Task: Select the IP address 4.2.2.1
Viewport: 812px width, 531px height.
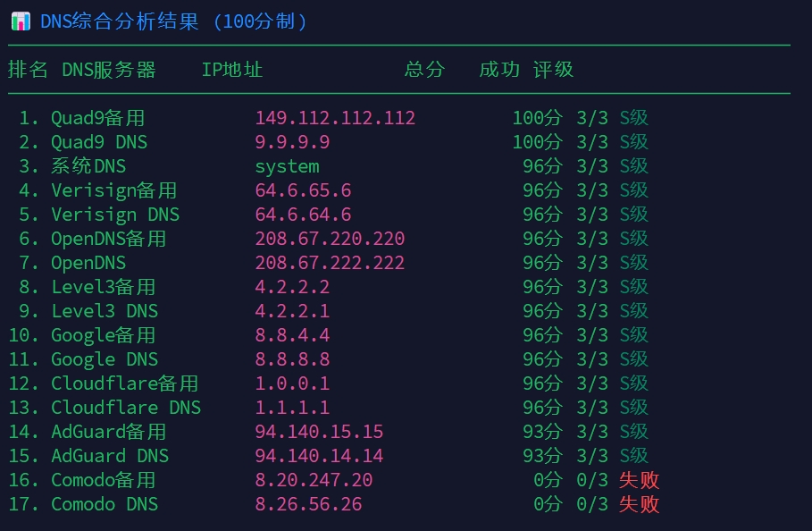Action: [x=292, y=311]
